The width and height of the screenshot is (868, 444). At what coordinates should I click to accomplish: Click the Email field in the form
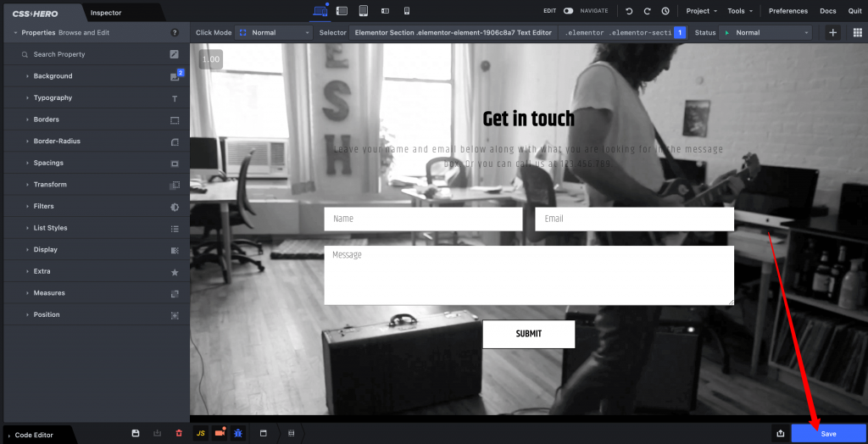coord(634,219)
